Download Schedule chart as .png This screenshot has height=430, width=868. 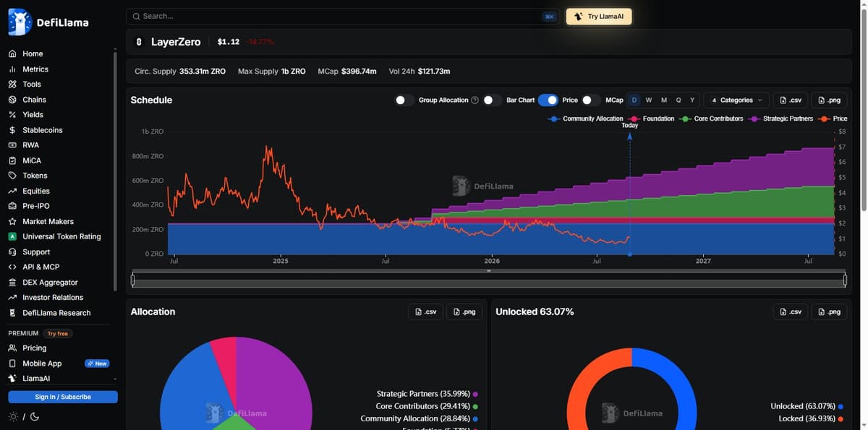click(x=829, y=100)
